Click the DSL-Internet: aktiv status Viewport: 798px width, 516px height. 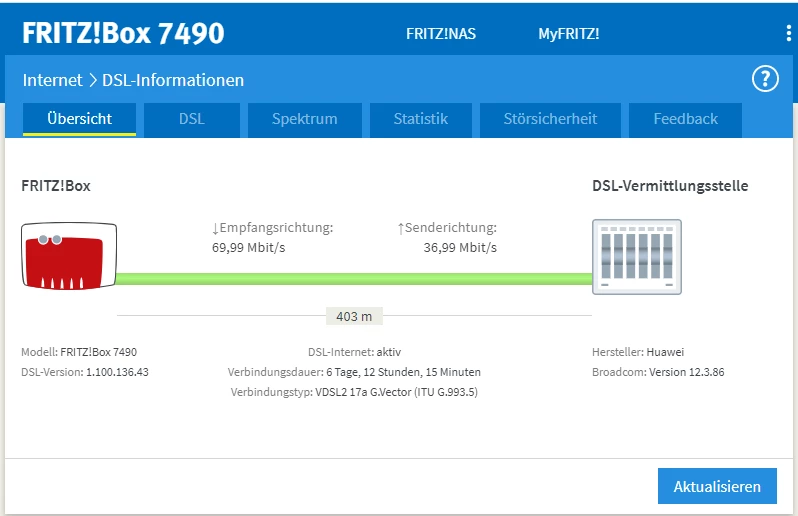click(x=354, y=352)
